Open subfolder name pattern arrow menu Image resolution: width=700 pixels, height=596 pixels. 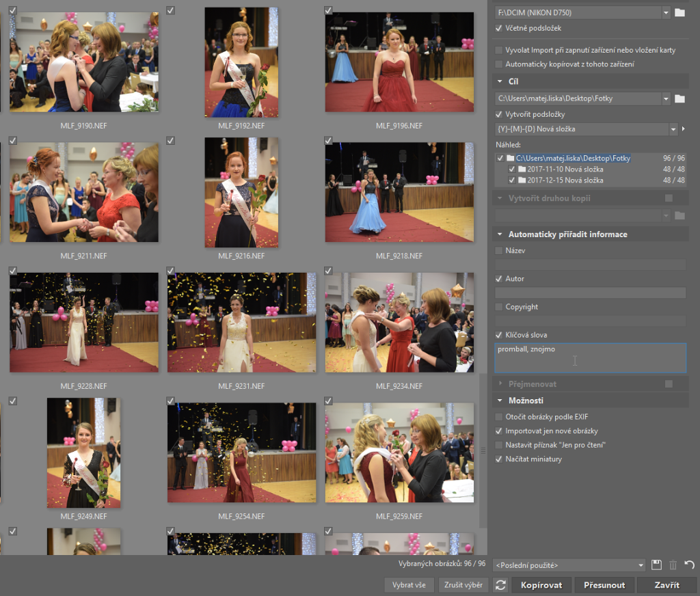[x=683, y=129]
